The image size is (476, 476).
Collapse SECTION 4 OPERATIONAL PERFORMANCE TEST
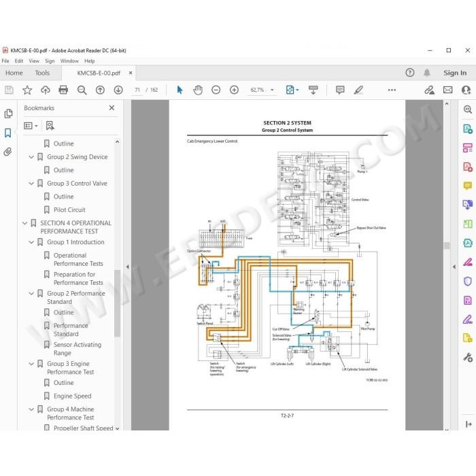(24, 223)
